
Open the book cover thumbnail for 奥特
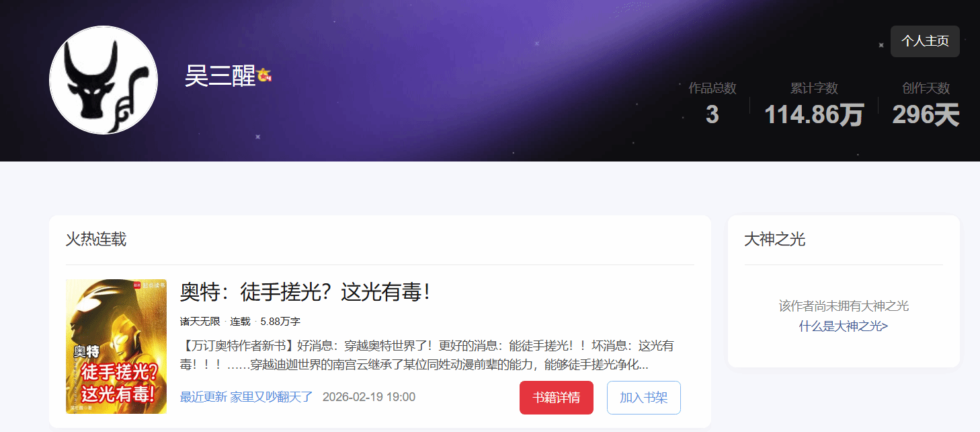(116, 347)
